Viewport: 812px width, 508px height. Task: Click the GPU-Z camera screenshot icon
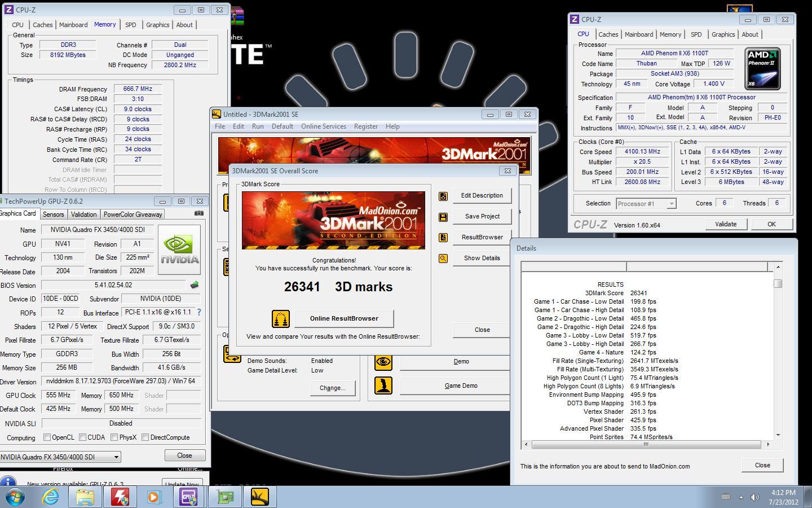point(199,213)
